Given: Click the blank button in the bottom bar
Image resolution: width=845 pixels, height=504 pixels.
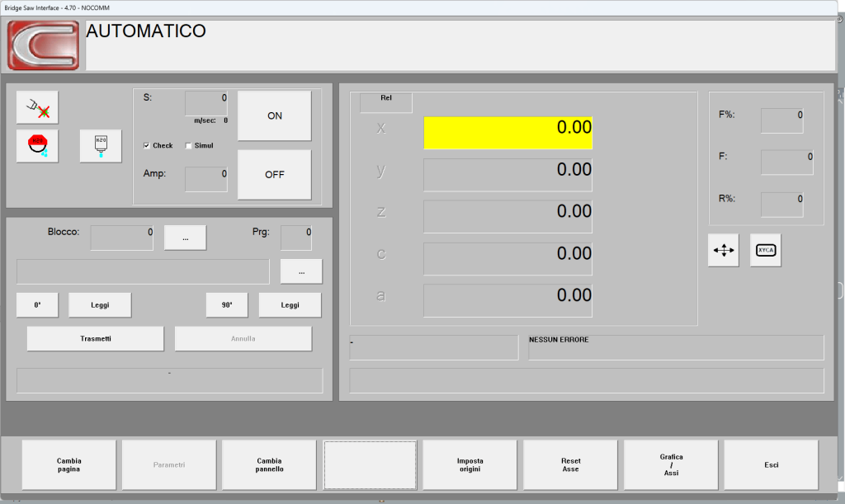Looking at the screenshot, I should (370, 465).
